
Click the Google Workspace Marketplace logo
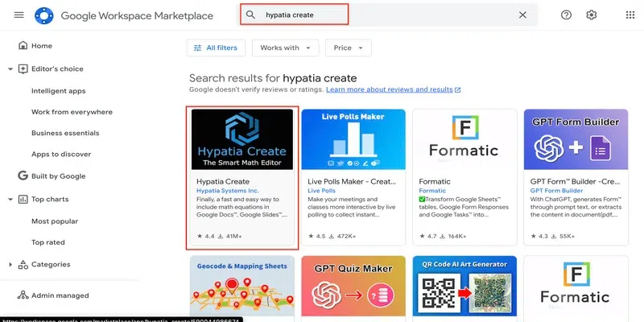click(44, 15)
